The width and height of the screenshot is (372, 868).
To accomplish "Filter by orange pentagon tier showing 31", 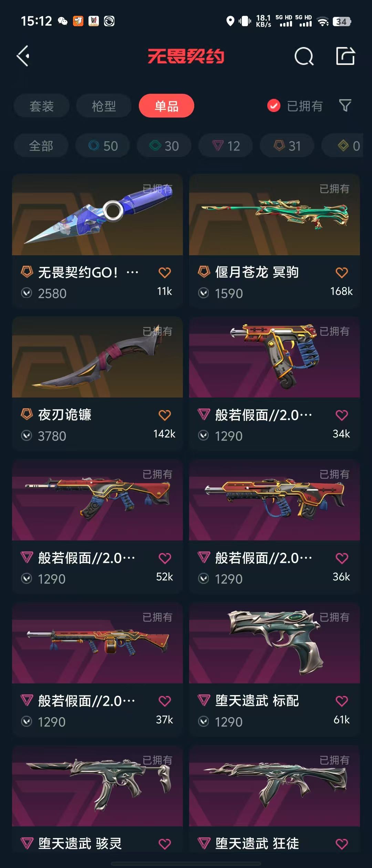I will (287, 146).
